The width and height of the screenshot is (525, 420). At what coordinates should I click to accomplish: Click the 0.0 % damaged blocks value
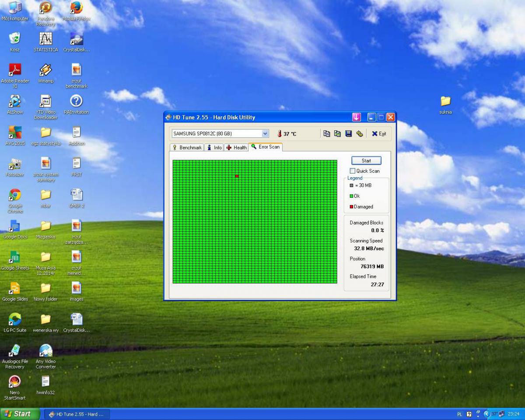click(377, 231)
